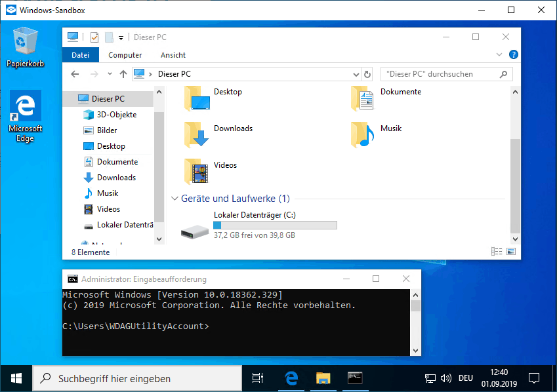Click the 8 Elemente status bar text

click(91, 252)
